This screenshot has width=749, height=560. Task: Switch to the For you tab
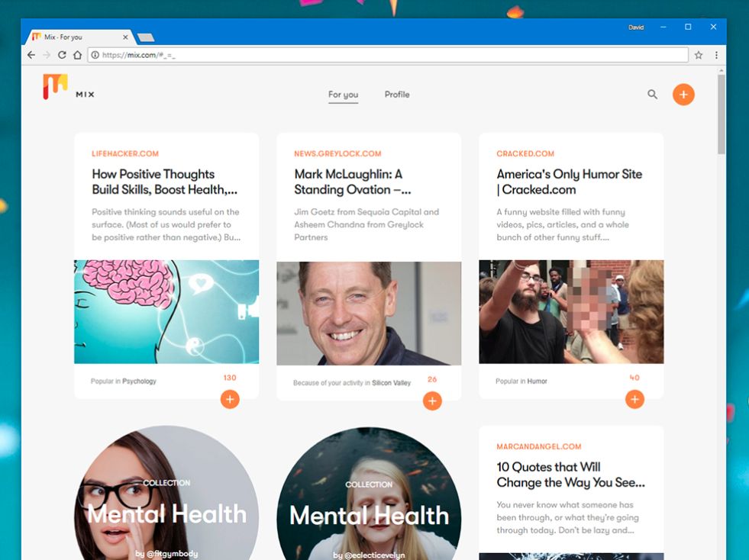pos(343,95)
